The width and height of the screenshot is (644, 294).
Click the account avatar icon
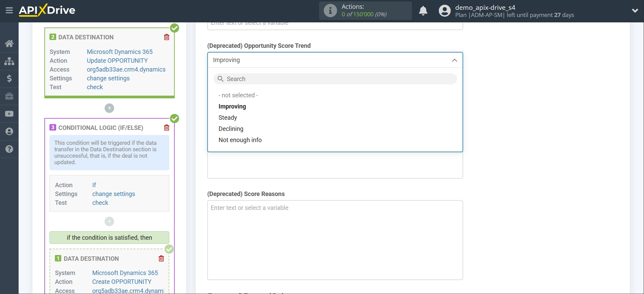coord(445,11)
